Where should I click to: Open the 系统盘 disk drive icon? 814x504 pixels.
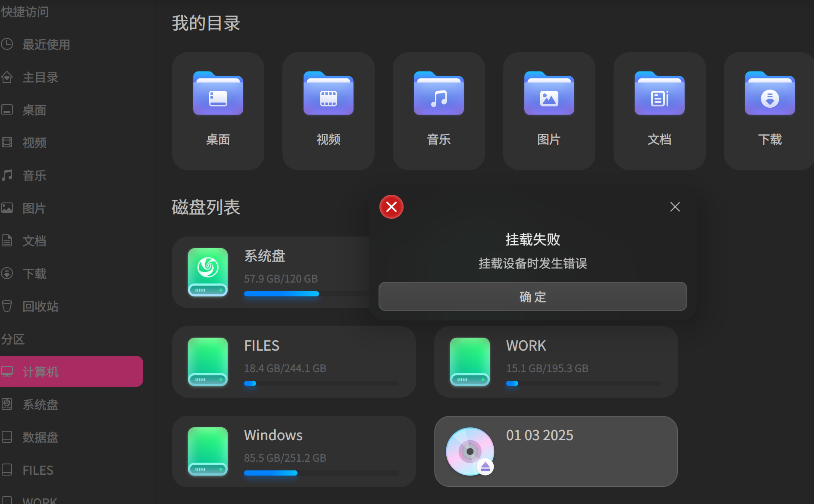[x=208, y=272]
